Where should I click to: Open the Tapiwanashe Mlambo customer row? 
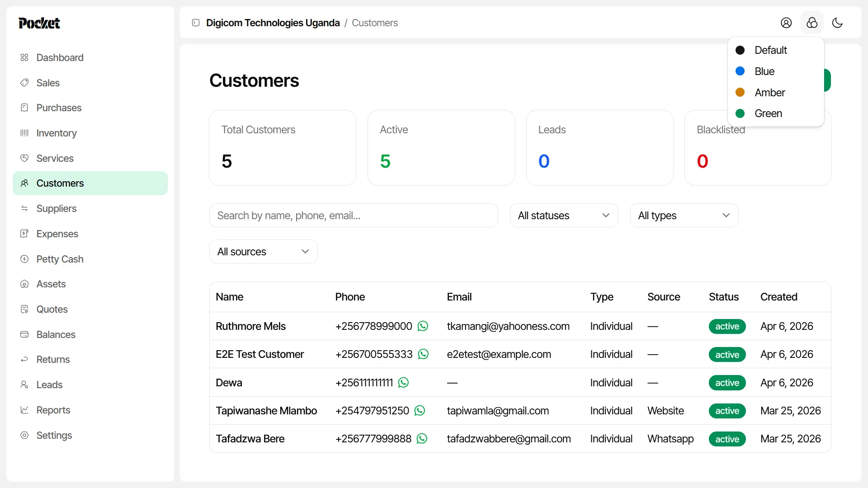point(266,411)
